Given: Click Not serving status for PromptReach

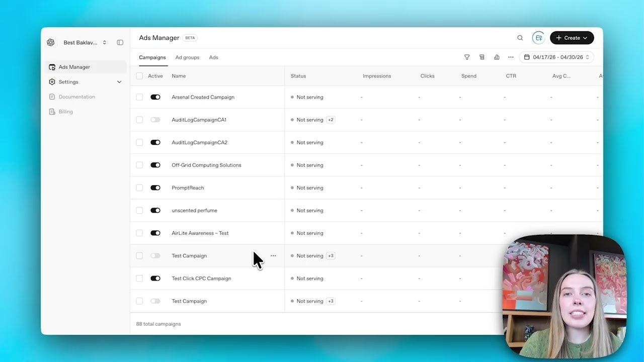Looking at the screenshot, I should (309, 188).
